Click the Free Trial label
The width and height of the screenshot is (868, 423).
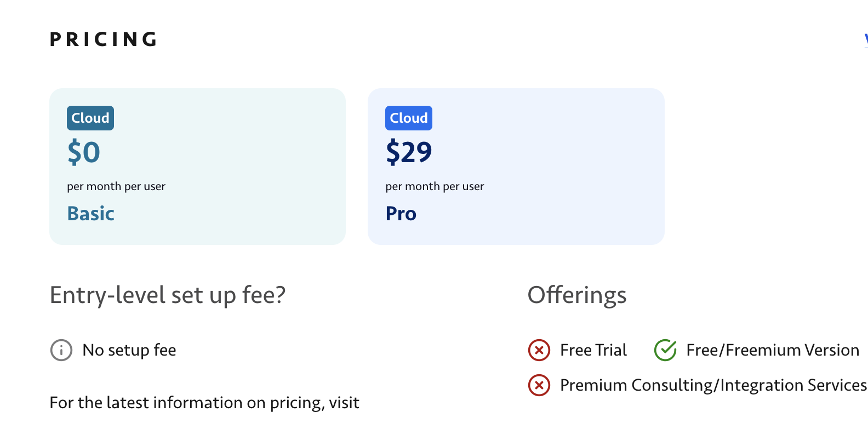pyautogui.click(x=593, y=350)
